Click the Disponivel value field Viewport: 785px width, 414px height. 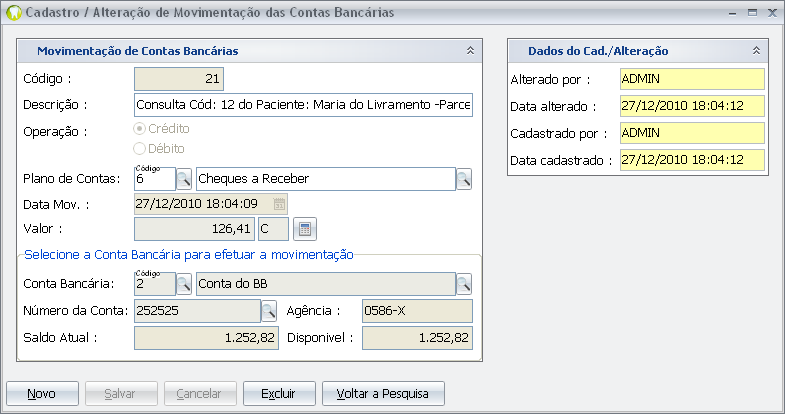click(x=417, y=338)
